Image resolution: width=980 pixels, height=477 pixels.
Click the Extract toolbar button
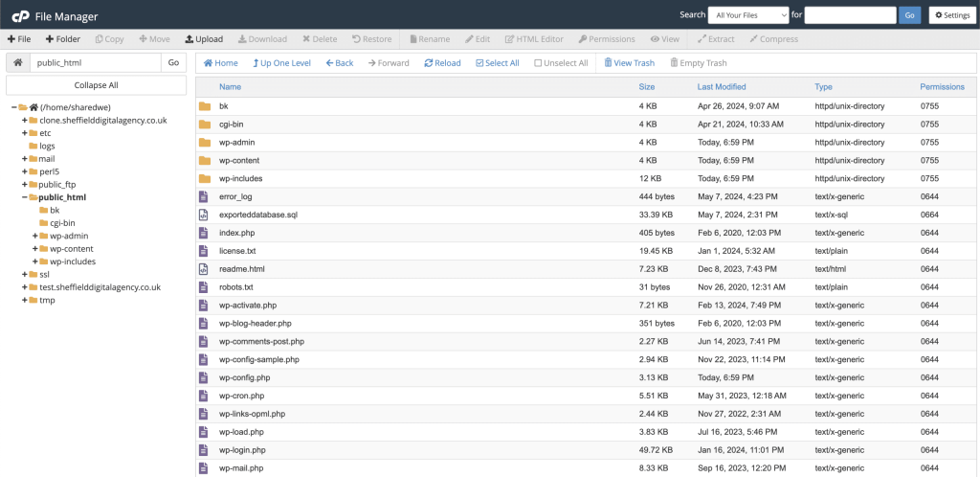tap(716, 38)
